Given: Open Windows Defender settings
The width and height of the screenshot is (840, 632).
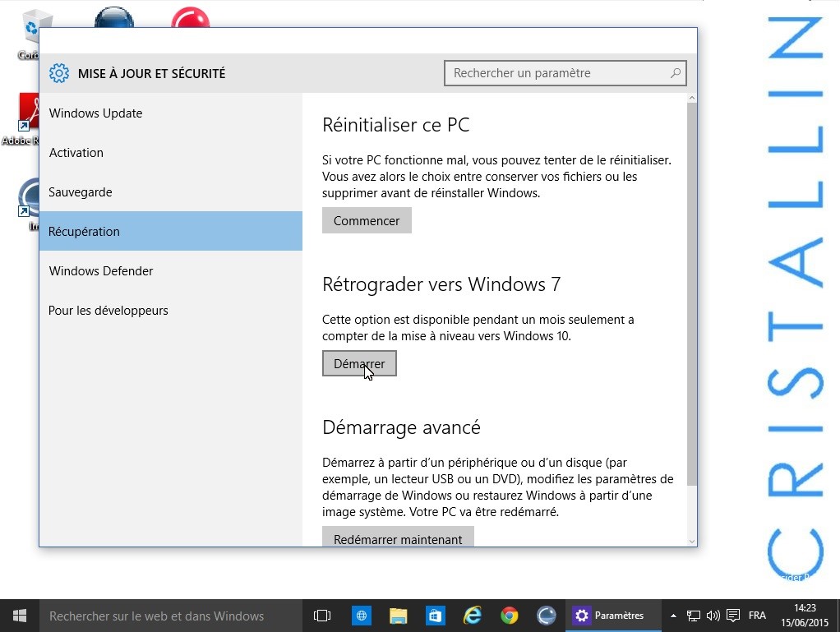Looking at the screenshot, I should pyautogui.click(x=171, y=271).
